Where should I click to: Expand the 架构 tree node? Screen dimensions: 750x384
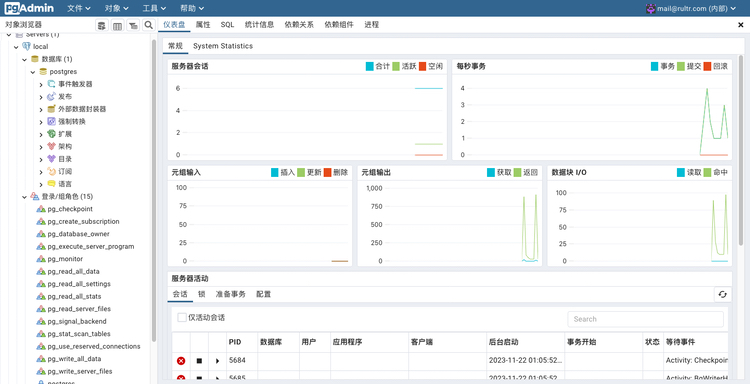41,146
